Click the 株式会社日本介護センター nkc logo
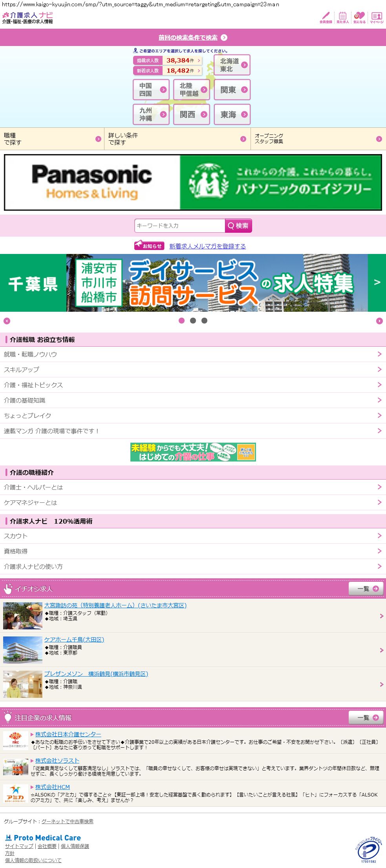 pos(15,740)
